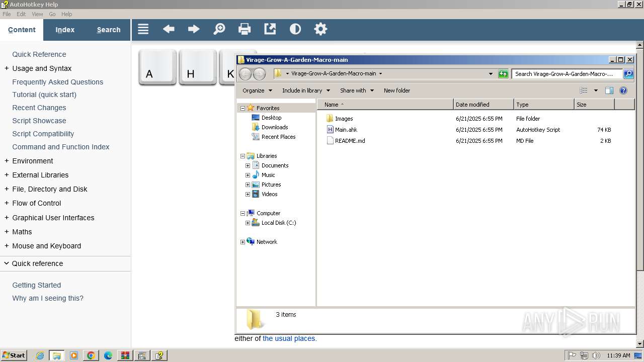The height and width of the screenshot is (362, 644).
Task: Expand Local Disk (C:) node
Action: click(248, 223)
